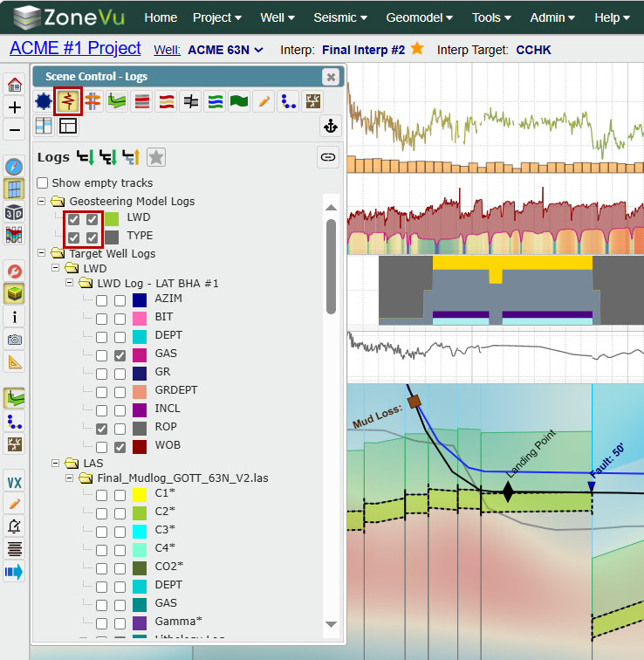Uncheck the second GAS checkbox under LWD Log
The height and width of the screenshot is (660, 644).
click(120, 355)
